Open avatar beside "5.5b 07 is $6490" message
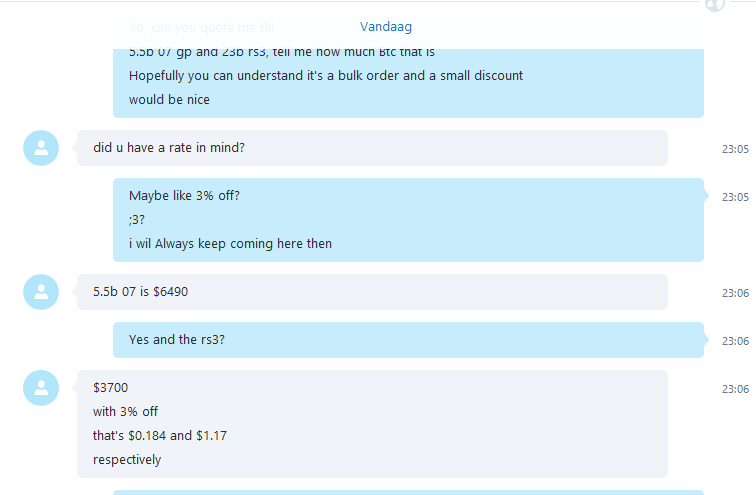The height and width of the screenshot is (495, 756). (41, 292)
